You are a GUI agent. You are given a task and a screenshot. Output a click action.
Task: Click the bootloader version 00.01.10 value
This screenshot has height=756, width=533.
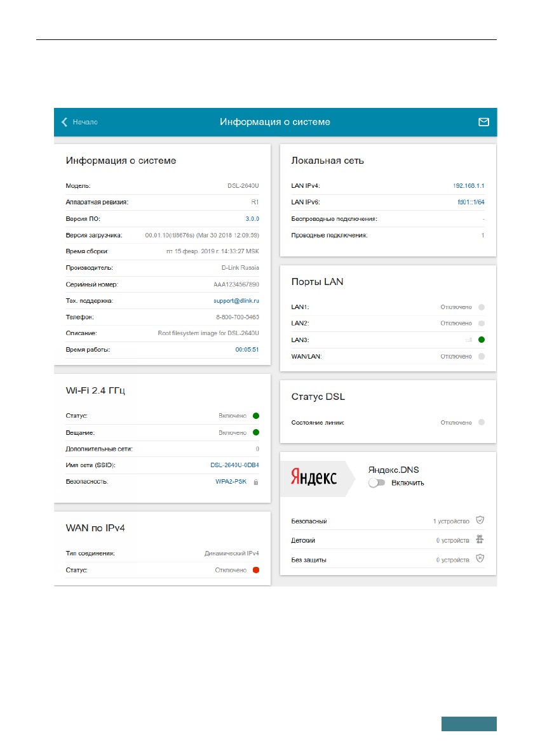201,235
